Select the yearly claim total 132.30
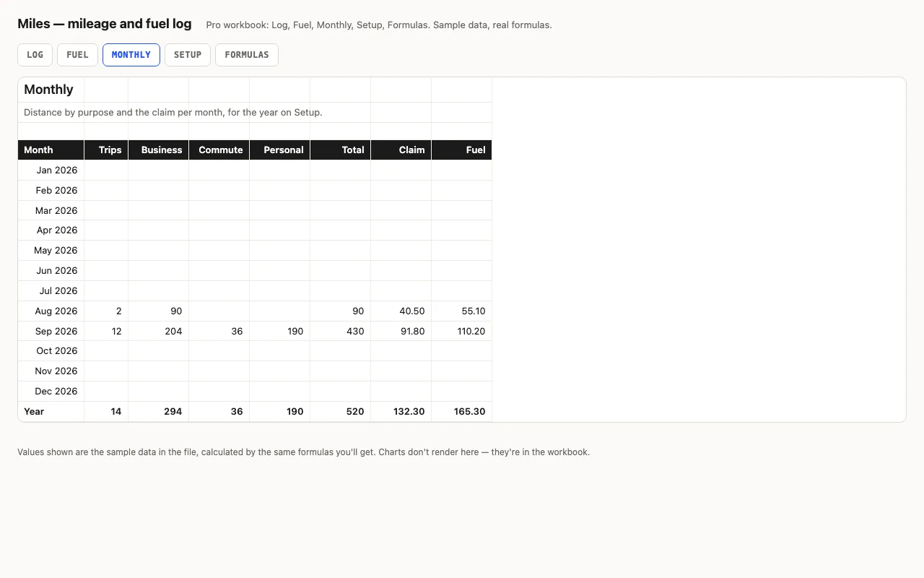The image size is (924, 578). tap(401, 412)
